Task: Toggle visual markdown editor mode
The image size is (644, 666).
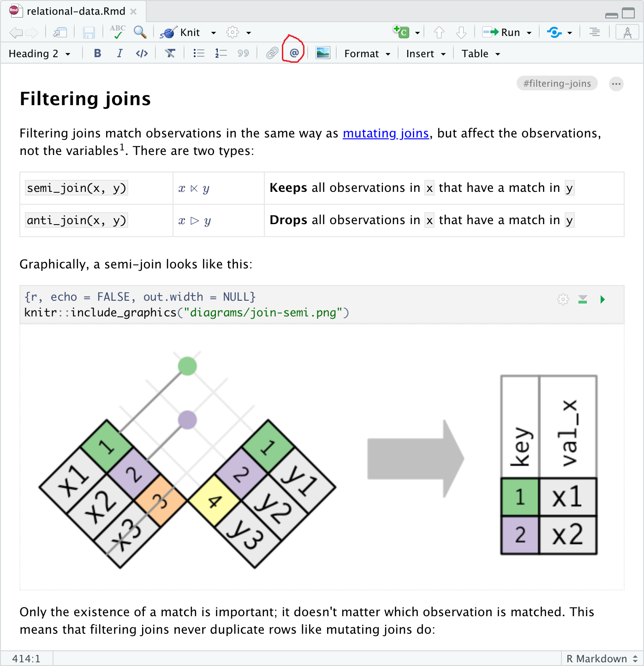Action: [x=627, y=32]
